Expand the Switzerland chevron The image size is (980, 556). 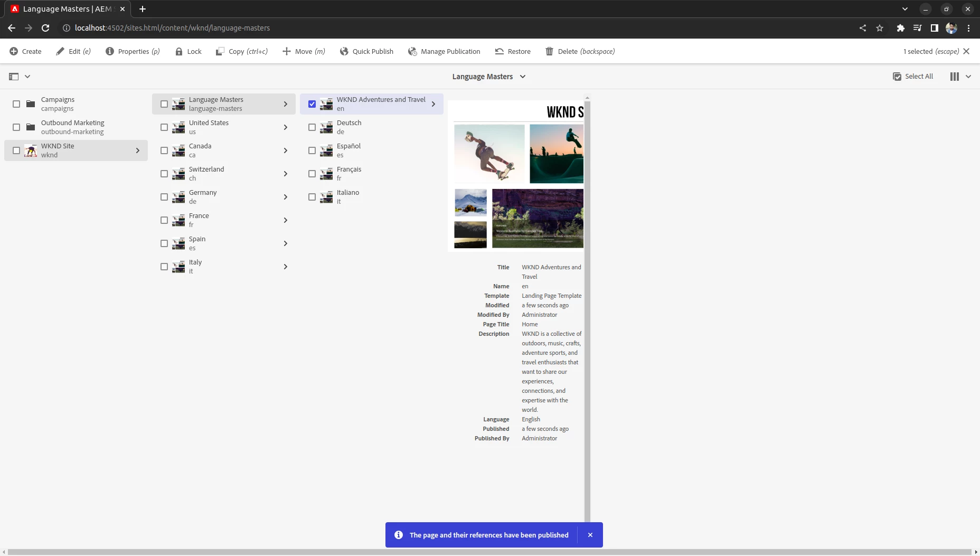click(286, 174)
